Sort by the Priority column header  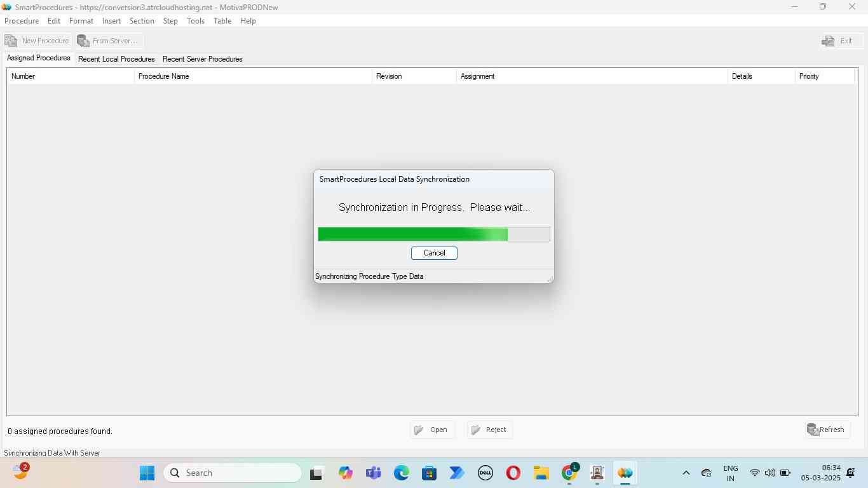click(824, 76)
